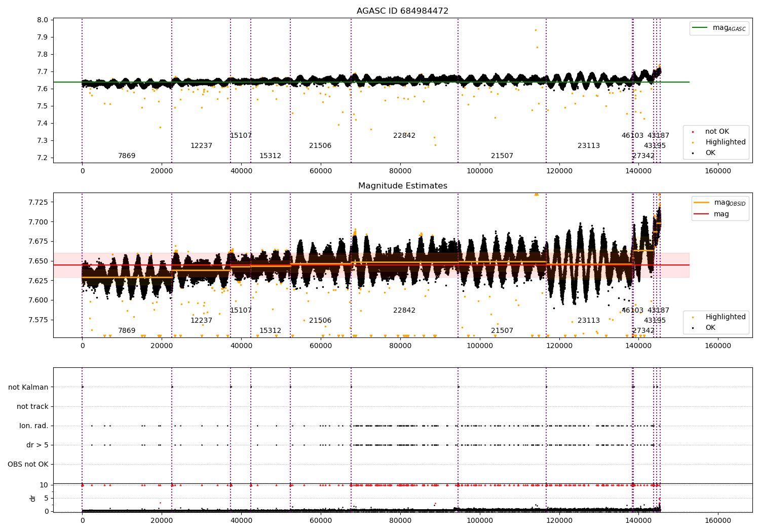Click OBSID label 21506 in Magnitude Estimates plot
This screenshot has width=760, height=532.
[x=320, y=321]
